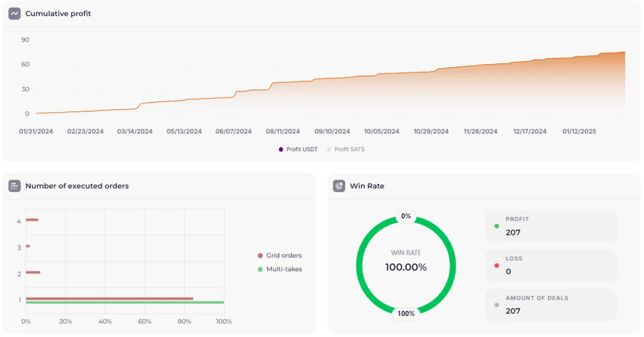Click the 100.00% win rate center value

[406, 268]
